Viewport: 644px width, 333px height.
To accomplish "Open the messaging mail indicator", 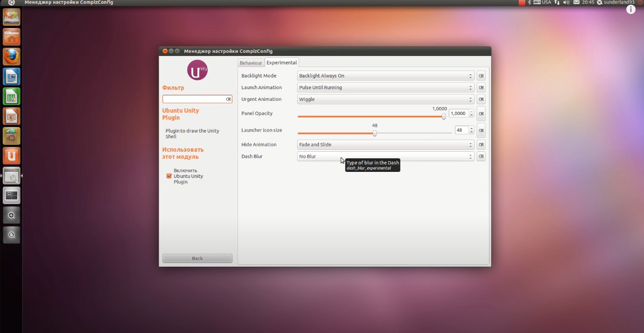I will tap(576, 2).
